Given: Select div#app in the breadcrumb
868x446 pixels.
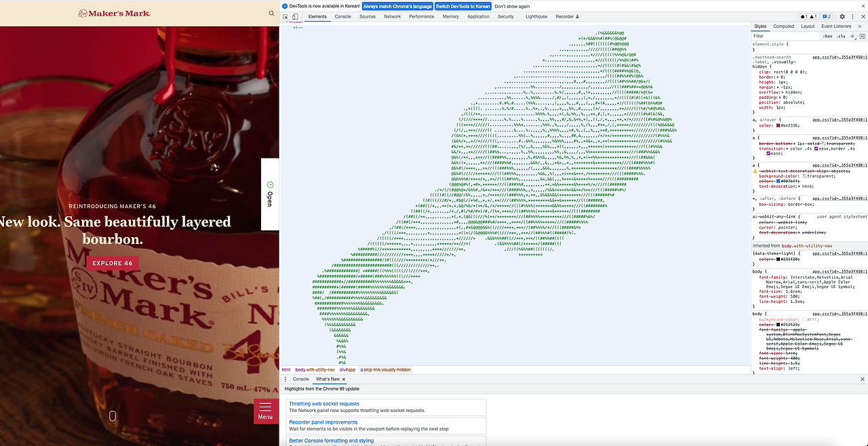Looking at the screenshot, I should (x=348, y=369).
